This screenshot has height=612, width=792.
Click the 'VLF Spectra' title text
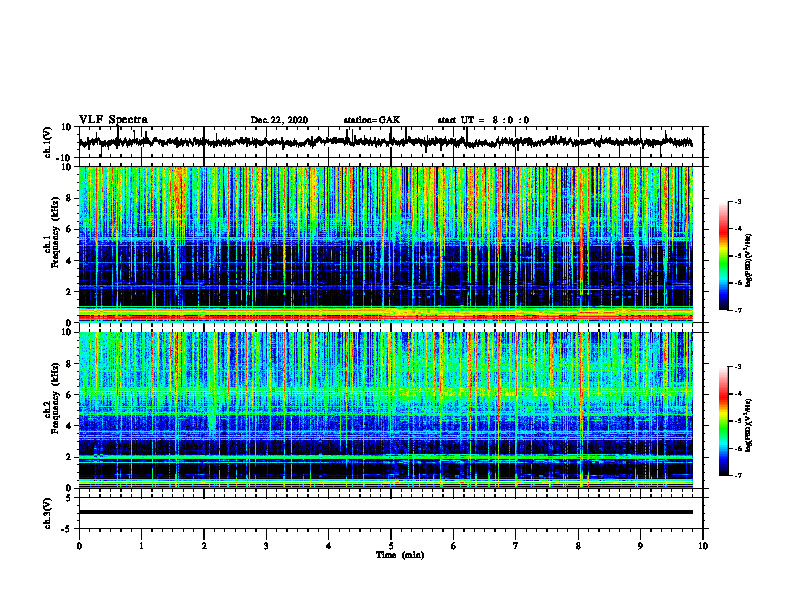[113, 120]
